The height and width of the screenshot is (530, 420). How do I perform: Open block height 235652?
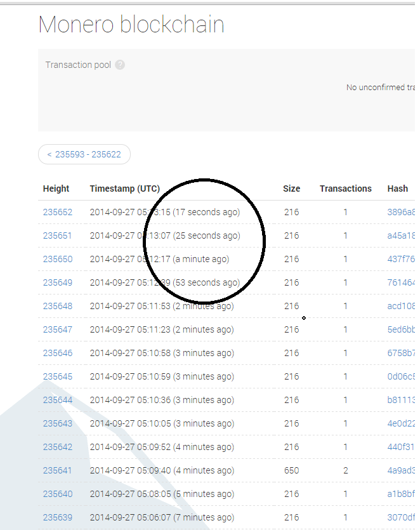tap(58, 212)
